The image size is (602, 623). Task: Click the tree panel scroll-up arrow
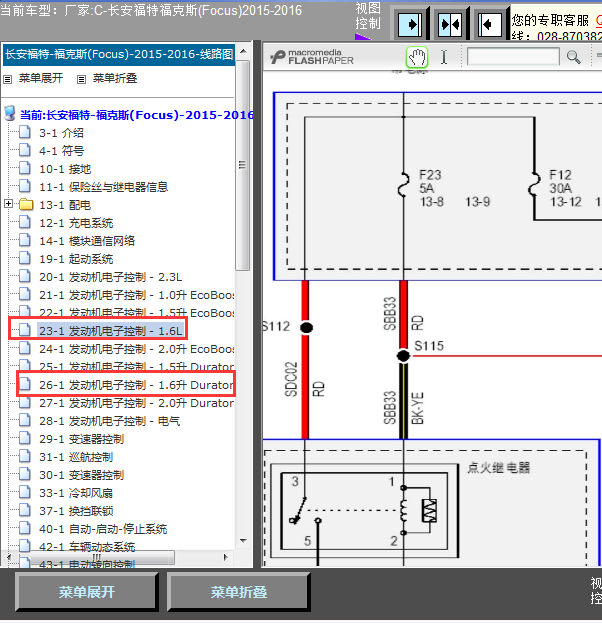[x=243, y=51]
